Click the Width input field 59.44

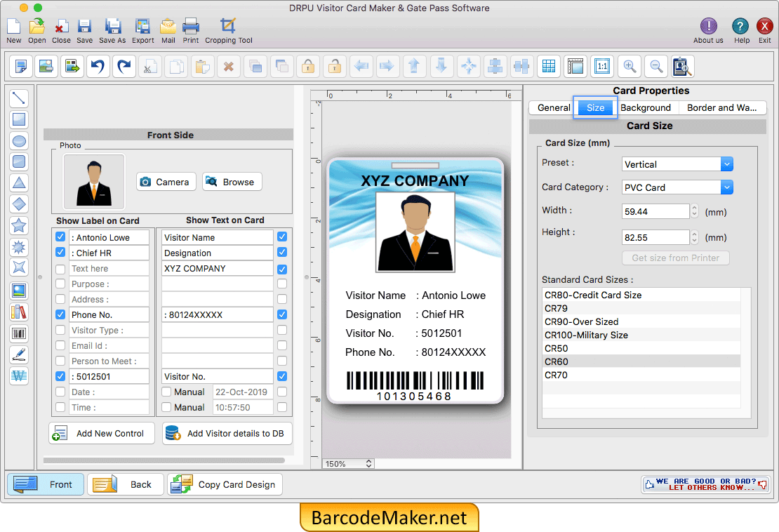tap(655, 211)
